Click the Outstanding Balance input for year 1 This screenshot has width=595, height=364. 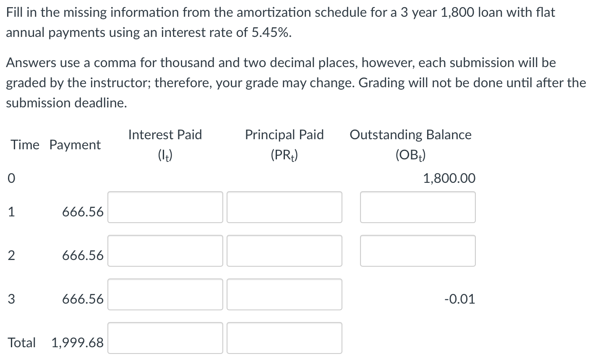418,207
